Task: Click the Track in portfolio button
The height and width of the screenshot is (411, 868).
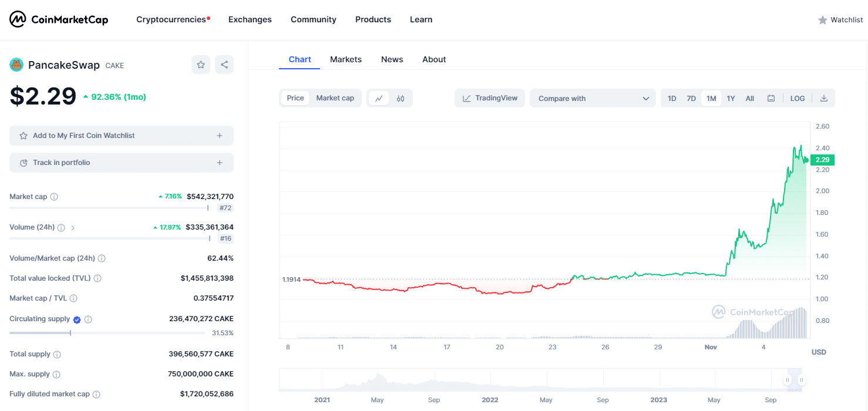Action: (x=122, y=163)
